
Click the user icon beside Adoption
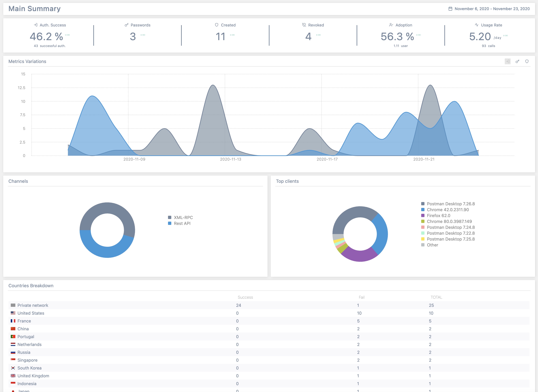[x=391, y=25]
